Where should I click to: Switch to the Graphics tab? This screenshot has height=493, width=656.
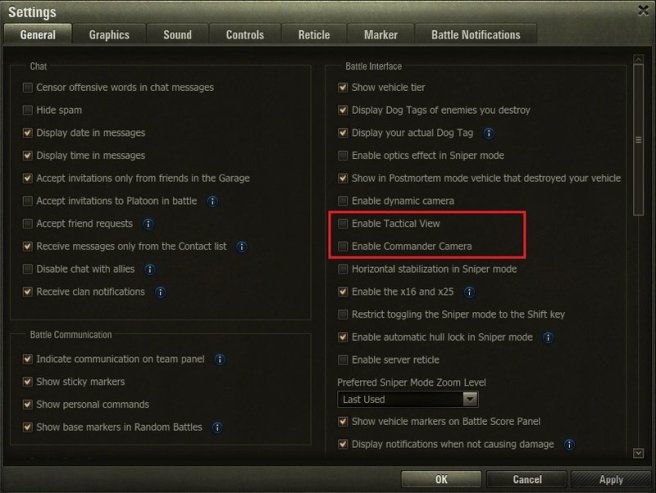click(109, 34)
